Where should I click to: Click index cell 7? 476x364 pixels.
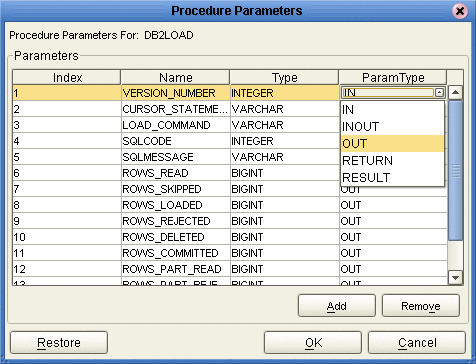(67, 189)
